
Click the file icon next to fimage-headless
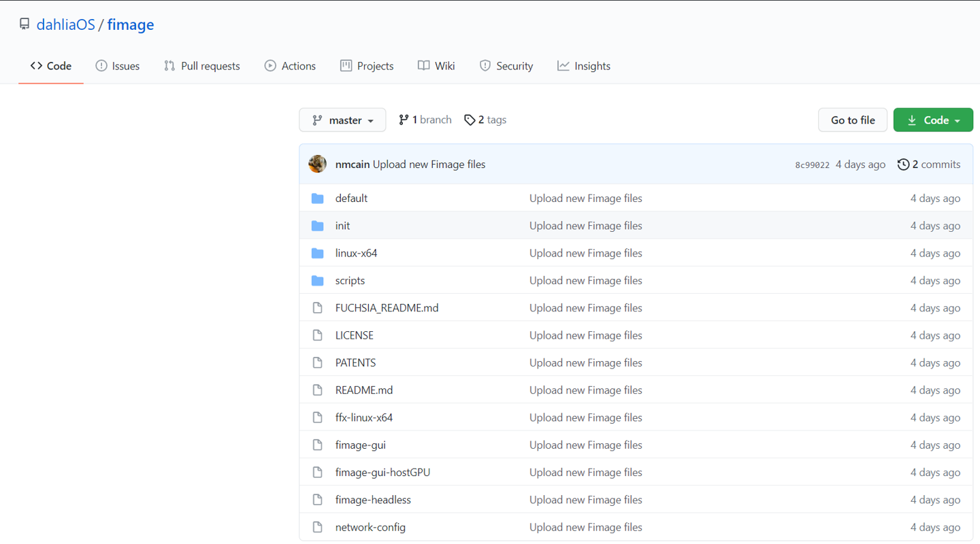coord(317,500)
